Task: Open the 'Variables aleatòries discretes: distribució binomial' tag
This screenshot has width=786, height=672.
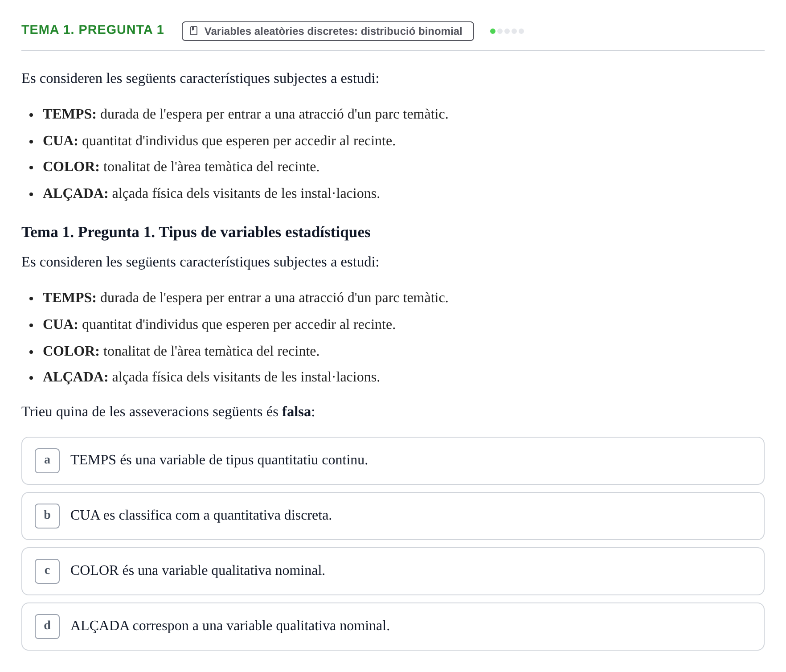Action: coord(327,31)
